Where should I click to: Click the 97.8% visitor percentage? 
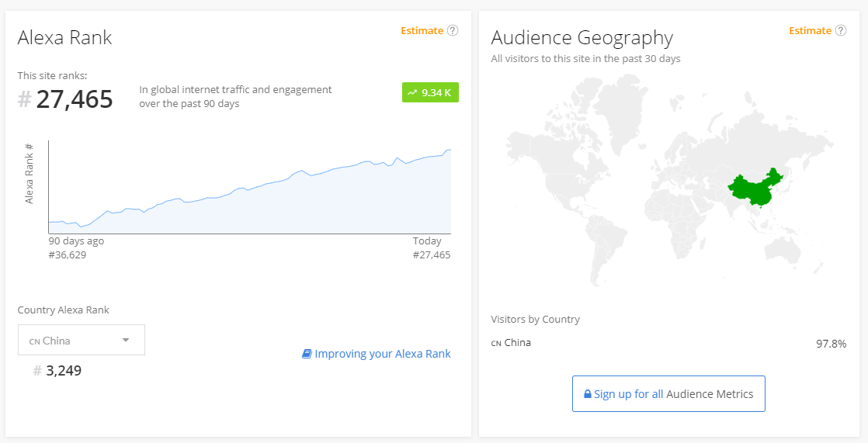pos(831,344)
